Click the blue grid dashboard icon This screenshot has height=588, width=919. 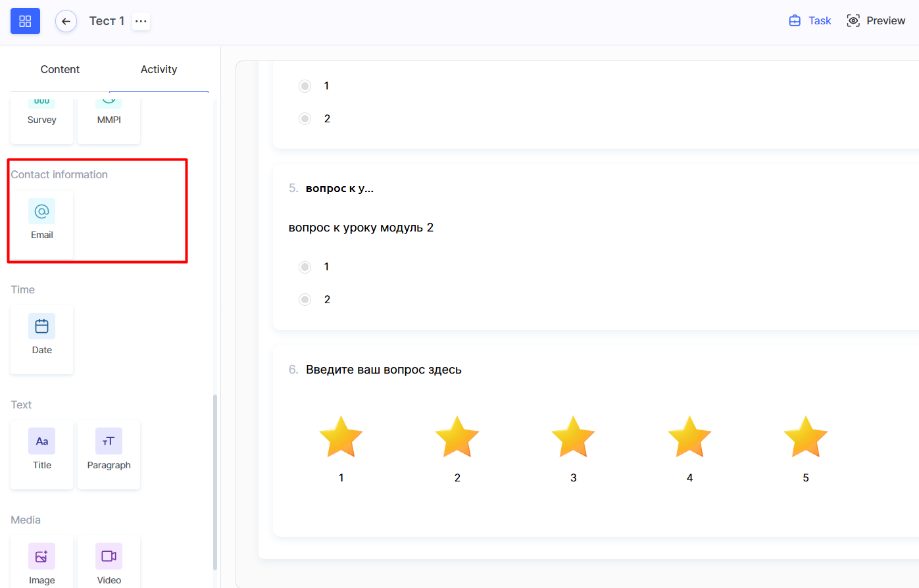25,21
